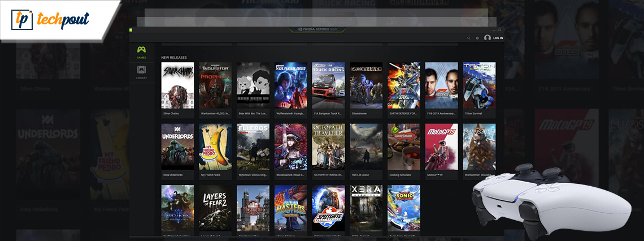This screenshot has height=241, width=644.
Task: Open Dota Underlords game cover
Action: click(x=177, y=147)
